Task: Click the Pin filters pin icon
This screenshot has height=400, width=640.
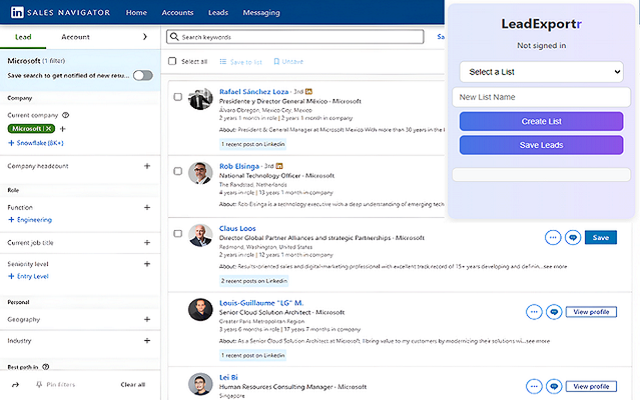Action: click(x=39, y=384)
